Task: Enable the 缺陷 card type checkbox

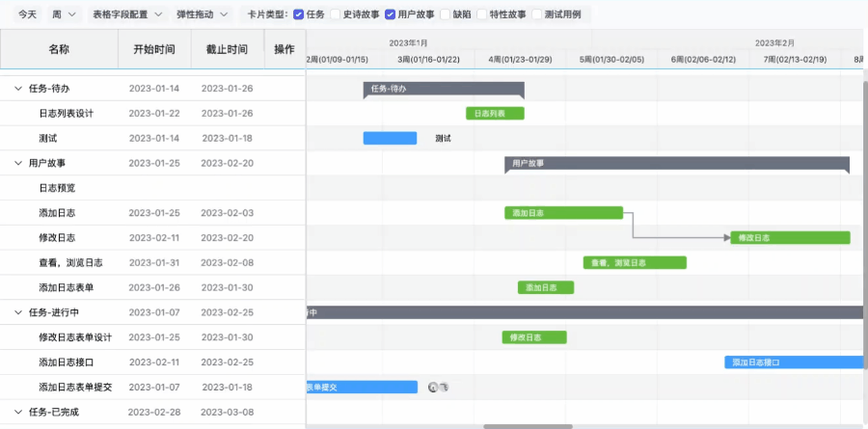Action: [446, 14]
